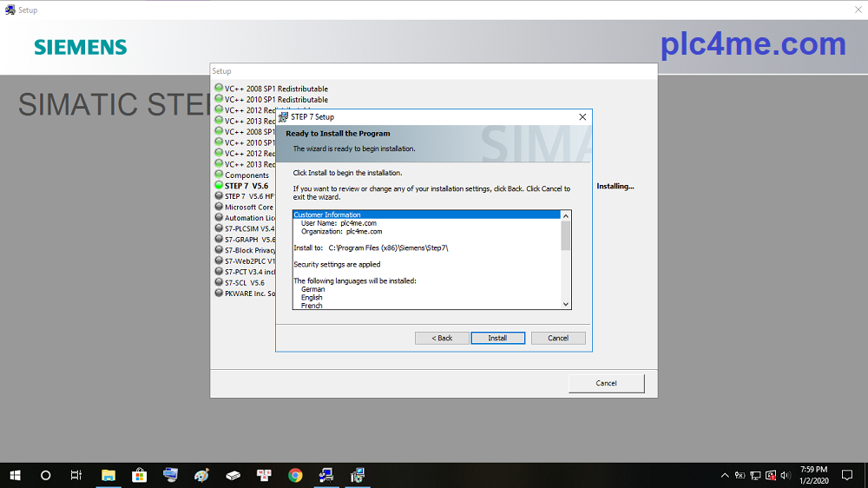Viewport: 868px width, 488px height.
Task: Click the scroll up arrow in settings summary
Action: click(x=566, y=215)
